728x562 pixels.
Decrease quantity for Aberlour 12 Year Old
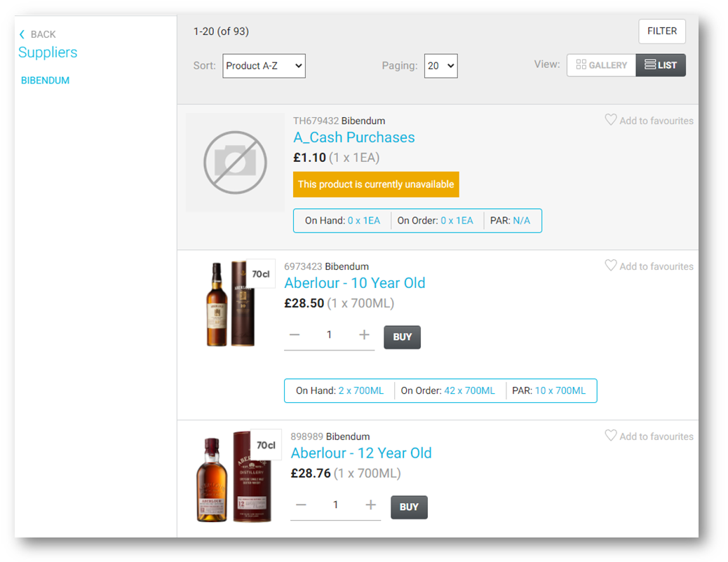[x=301, y=505]
